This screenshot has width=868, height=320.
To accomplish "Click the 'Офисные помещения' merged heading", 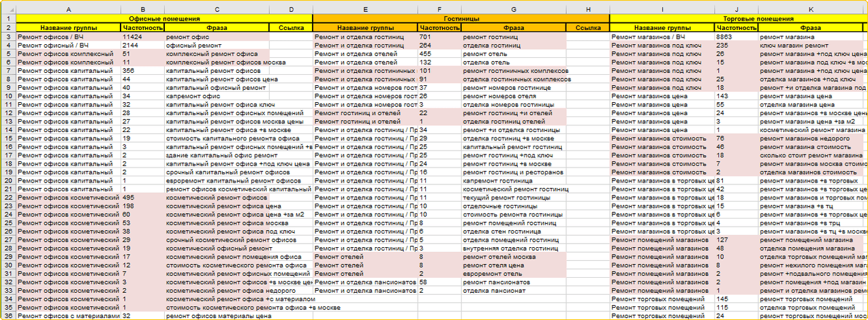I will (164, 19).
